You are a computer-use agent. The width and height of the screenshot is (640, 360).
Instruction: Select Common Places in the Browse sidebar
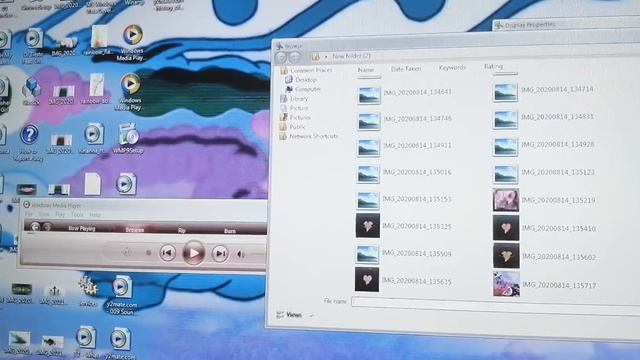click(306, 70)
